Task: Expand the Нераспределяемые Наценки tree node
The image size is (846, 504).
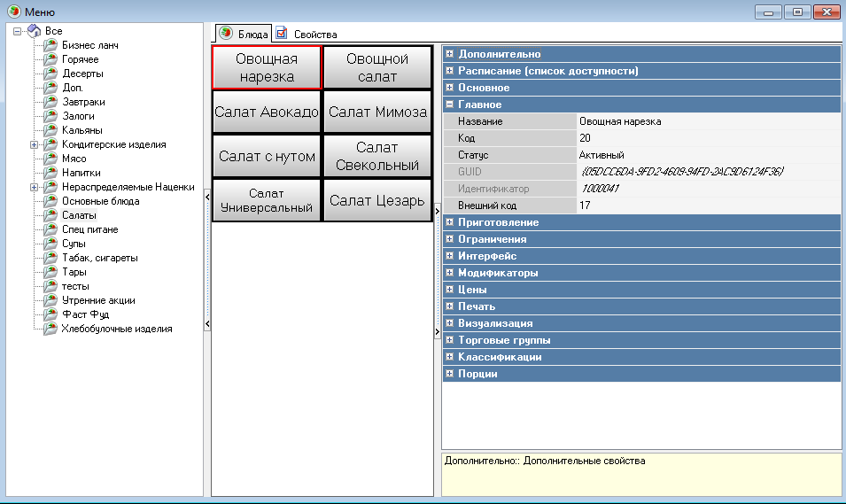Action: tap(34, 187)
